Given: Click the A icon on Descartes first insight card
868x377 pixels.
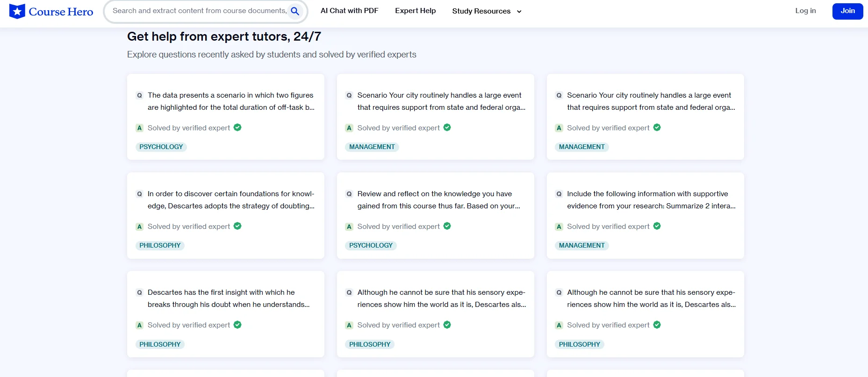Looking at the screenshot, I should tap(139, 325).
